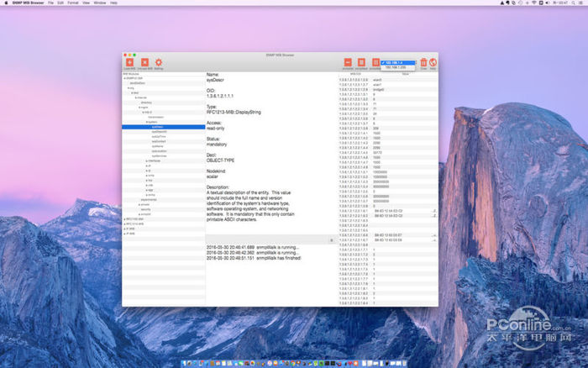Open the Setting gear icon
The width and height of the screenshot is (588, 368).
(x=159, y=62)
